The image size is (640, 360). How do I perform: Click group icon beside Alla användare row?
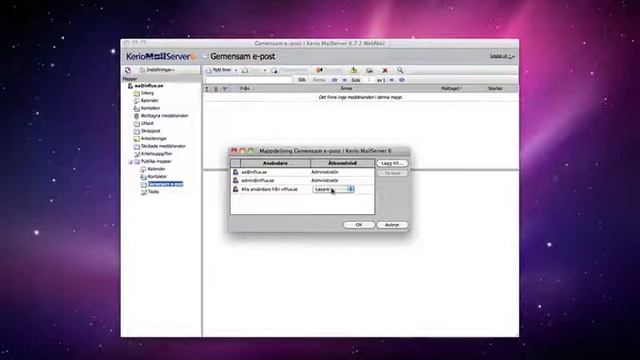(x=236, y=189)
